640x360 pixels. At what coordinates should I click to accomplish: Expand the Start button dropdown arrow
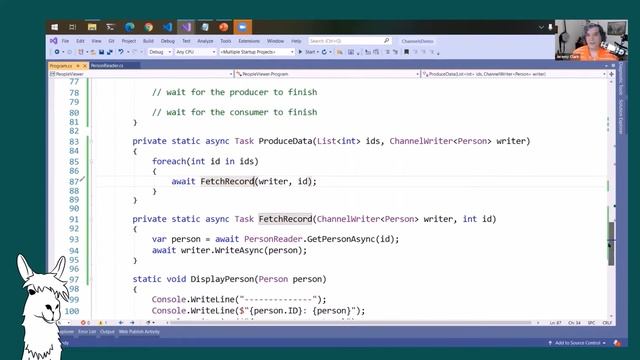tap(318, 52)
